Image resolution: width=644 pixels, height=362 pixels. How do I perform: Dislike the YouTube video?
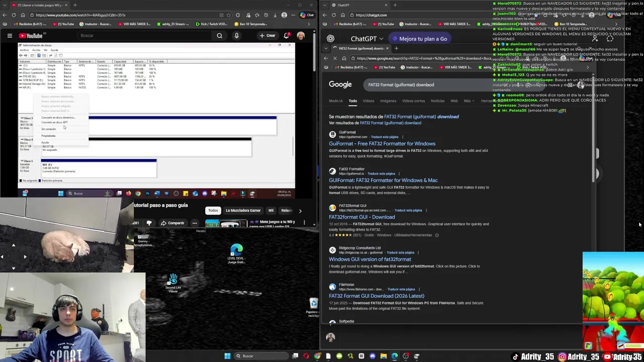click(x=149, y=223)
